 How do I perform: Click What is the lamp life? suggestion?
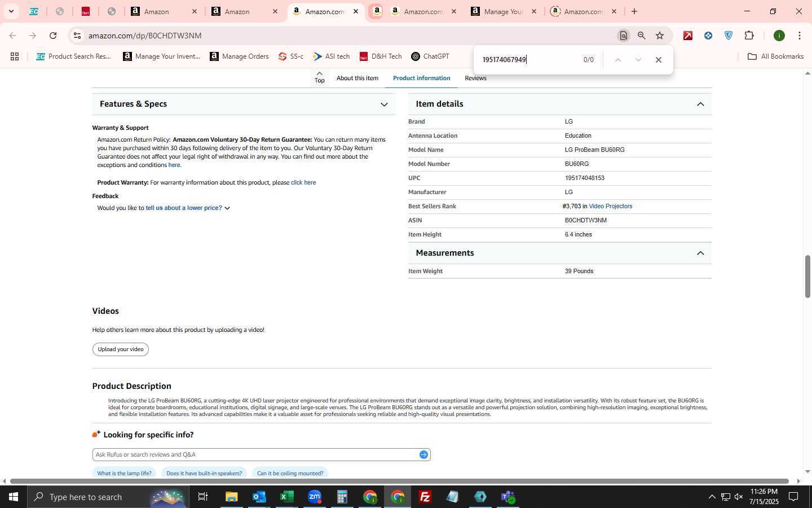pyautogui.click(x=124, y=473)
